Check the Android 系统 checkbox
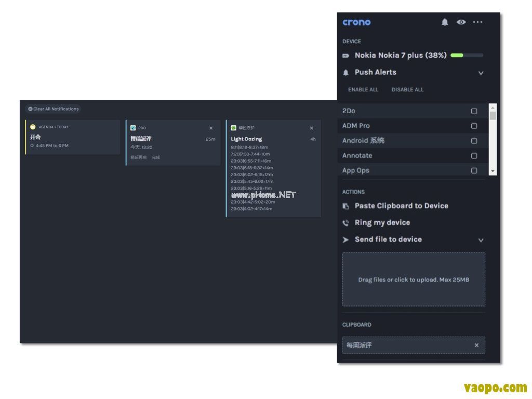 click(x=474, y=141)
